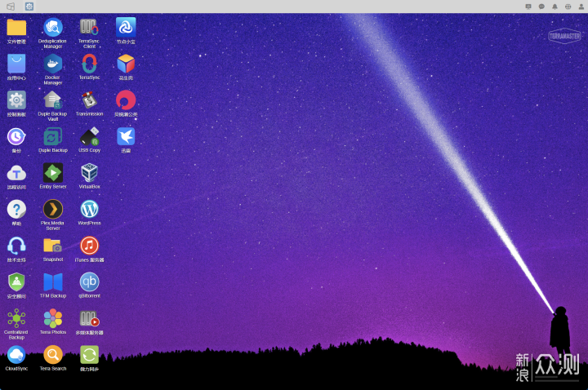This screenshot has width=588, height=390.
Task: Open the security advisor green shield icon
Action: tap(16, 281)
